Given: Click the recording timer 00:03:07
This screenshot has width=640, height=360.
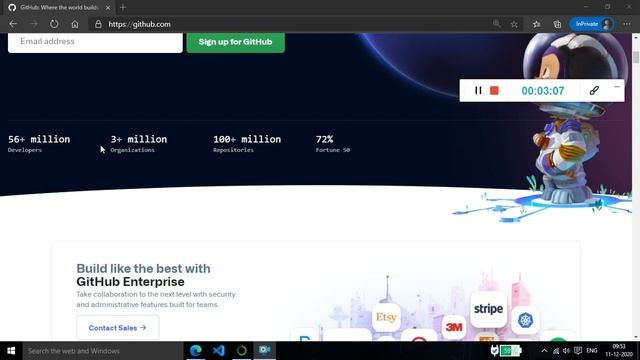Looking at the screenshot, I should pyautogui.click(x=543, y=91).
